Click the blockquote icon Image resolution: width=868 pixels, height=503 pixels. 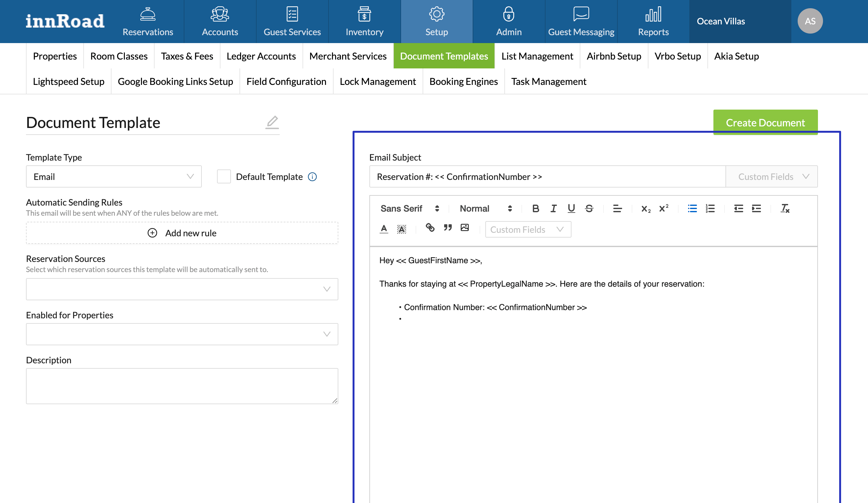tap(447, 227)
